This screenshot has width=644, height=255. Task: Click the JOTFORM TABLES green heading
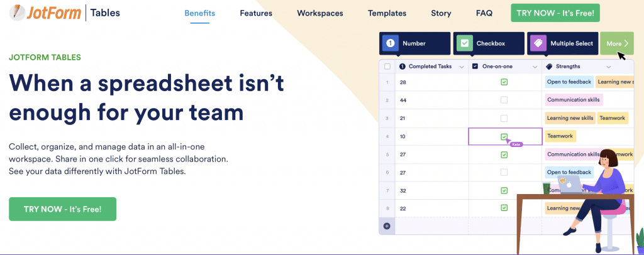click(45, 57)
